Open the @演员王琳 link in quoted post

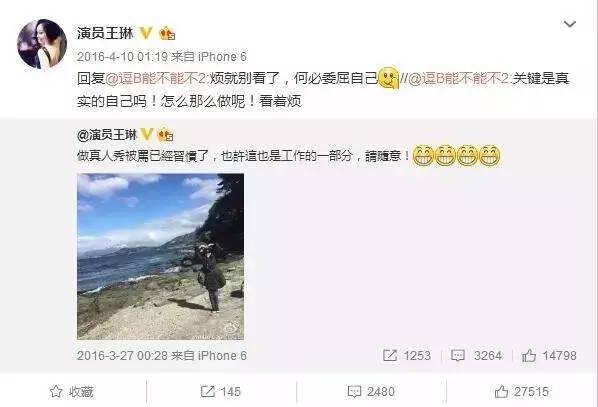point(107,135)
